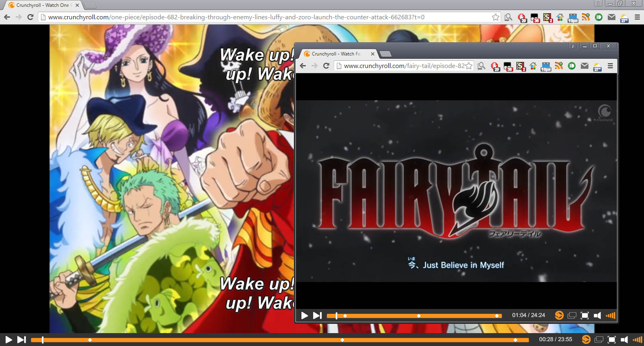
Task: Open the colorful house extension in back window
Action: click(x=560, y=17)
